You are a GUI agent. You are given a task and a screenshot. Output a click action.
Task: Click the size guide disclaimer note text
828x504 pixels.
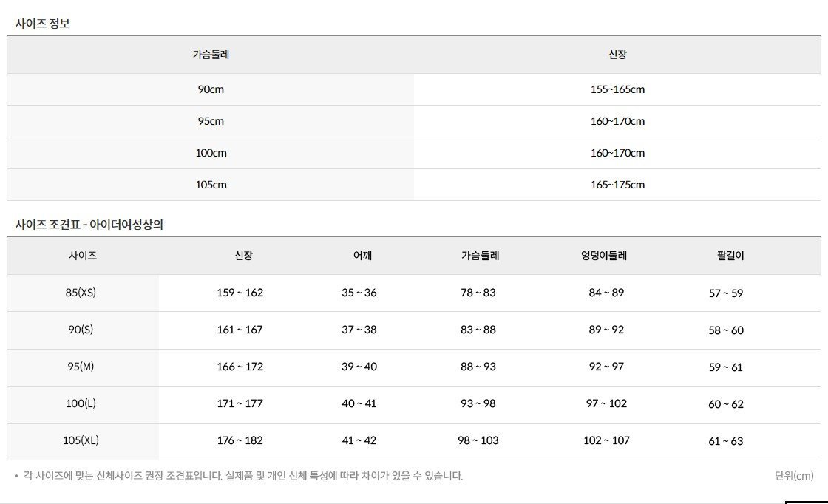243,475
